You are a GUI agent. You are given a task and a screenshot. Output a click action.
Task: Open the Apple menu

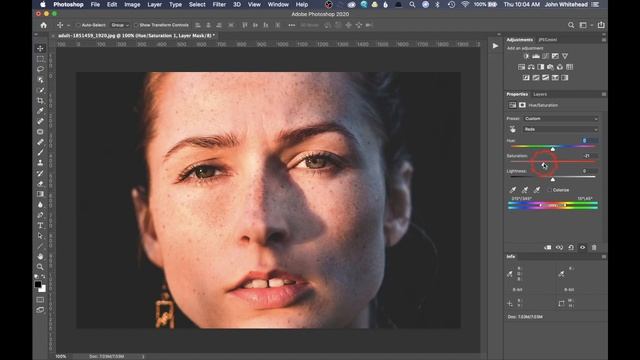[x=43, y=4]
